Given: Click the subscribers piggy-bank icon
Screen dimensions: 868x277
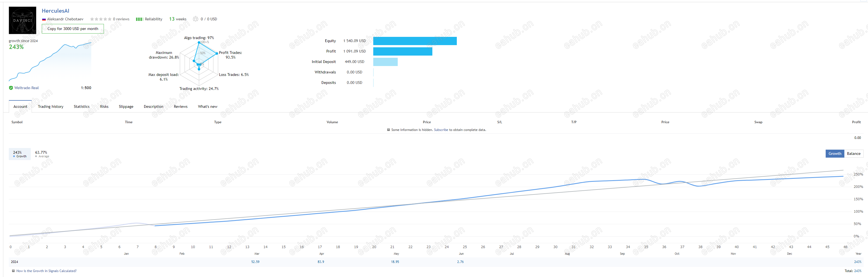Looking at the screenshot, I should point(195,19).
